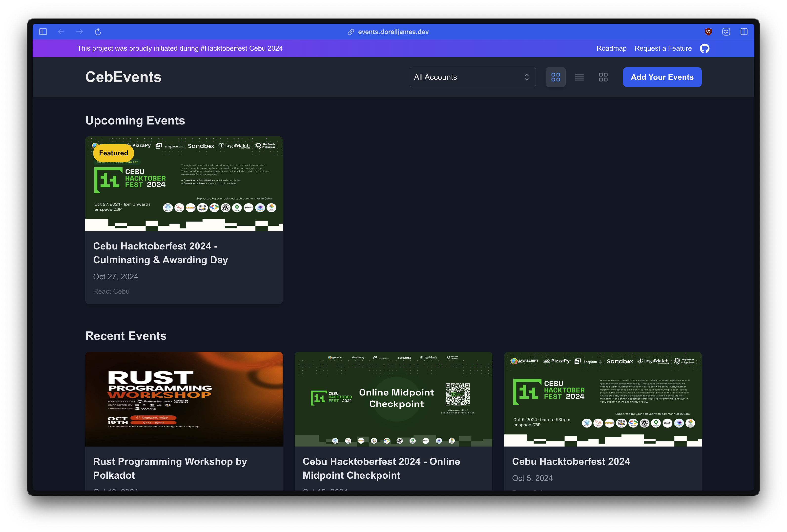Click the browser forward arrow
787x532 pixels.
click(80, 32)
